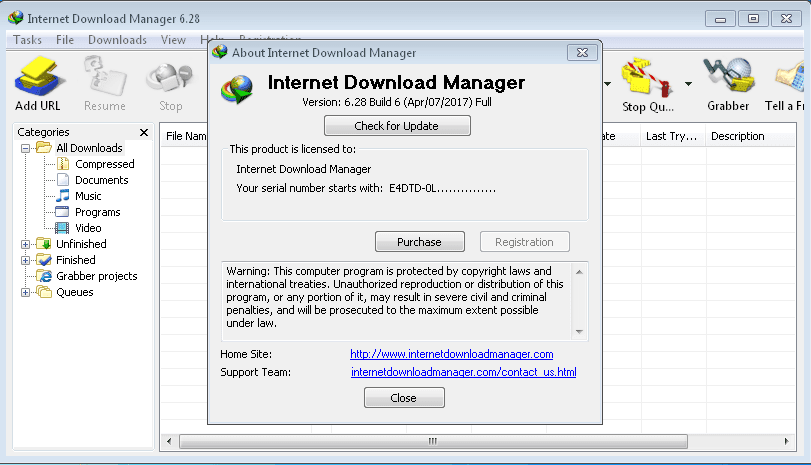The width and height of the screenshot is (811, 465).
Task: Select the Programs category label
Action: pos(97,212)
